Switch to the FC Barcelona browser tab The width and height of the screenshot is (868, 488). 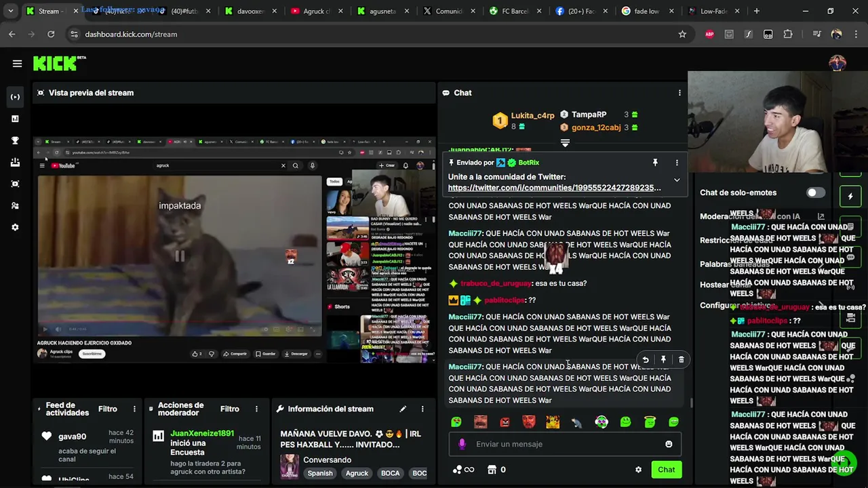[x=515, y=11]
